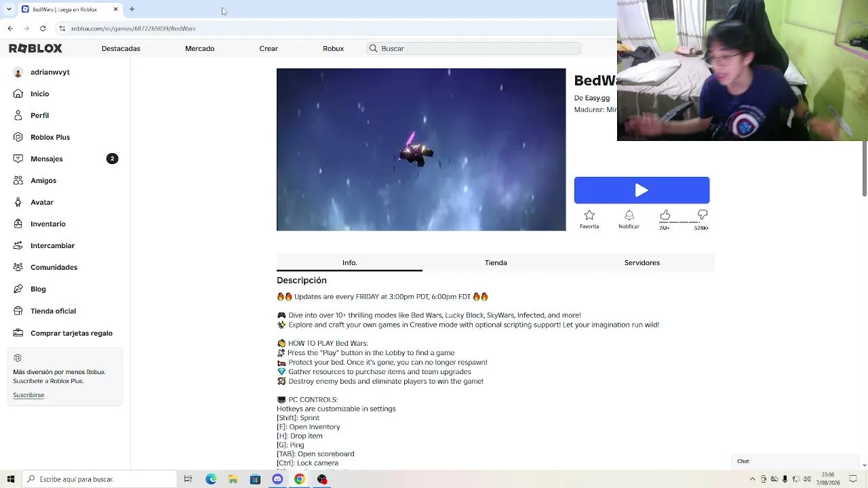Click the Suscribirse link

[x=28, y=395]
